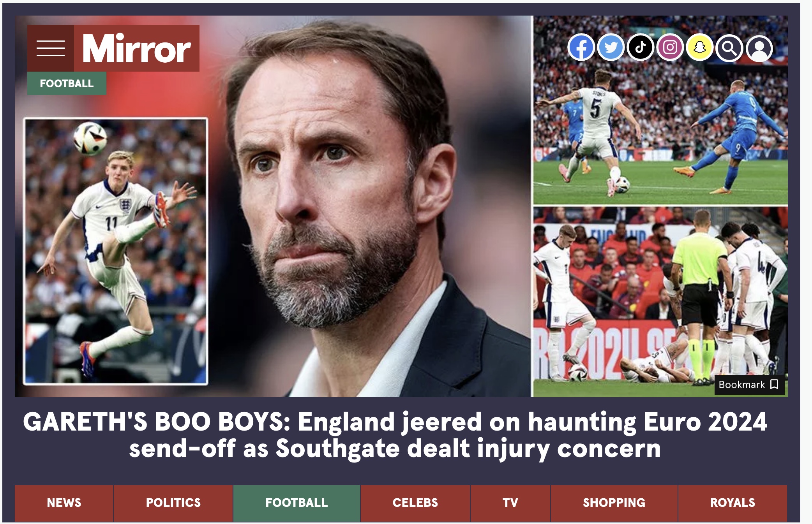Open the Mirror Twitter page icon

611,47
